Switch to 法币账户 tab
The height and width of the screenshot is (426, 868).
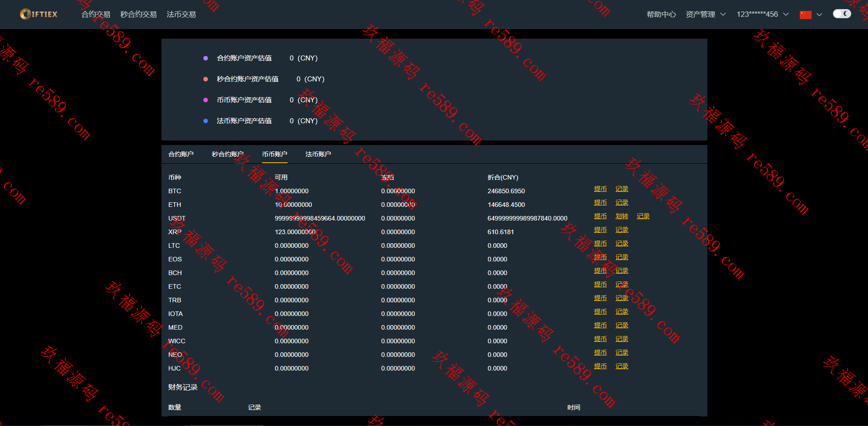(x=318, y=154)
